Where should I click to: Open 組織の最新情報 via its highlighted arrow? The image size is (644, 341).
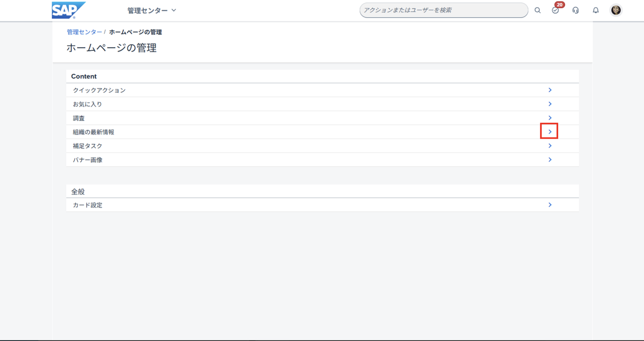[x=549, y=132]
